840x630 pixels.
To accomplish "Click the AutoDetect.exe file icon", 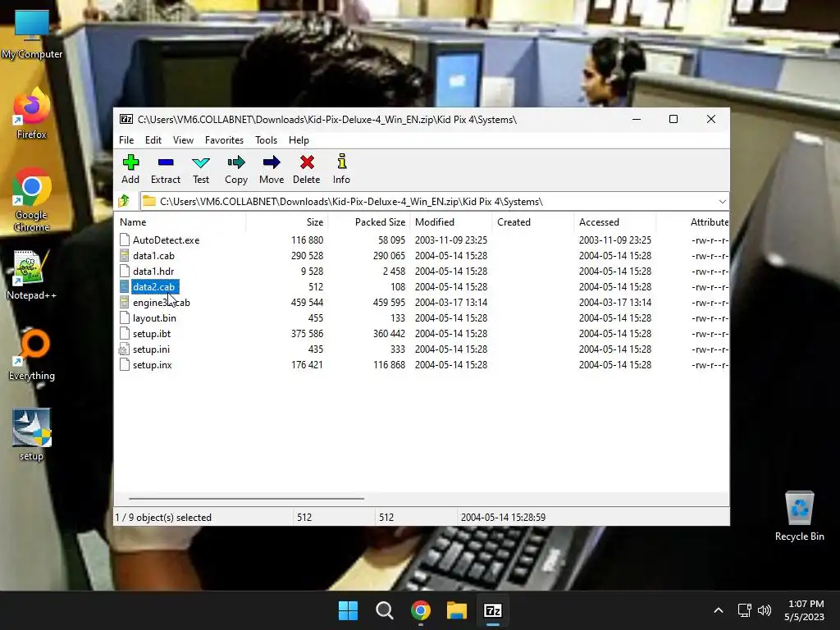I will (x=125, y=240).
